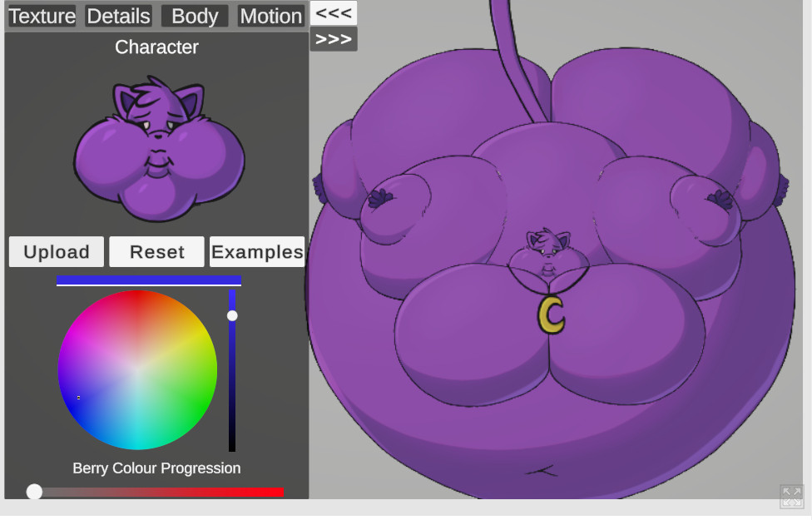Click Reset to restore the character texture
The image size is (812, 520).
click(156, 252)
